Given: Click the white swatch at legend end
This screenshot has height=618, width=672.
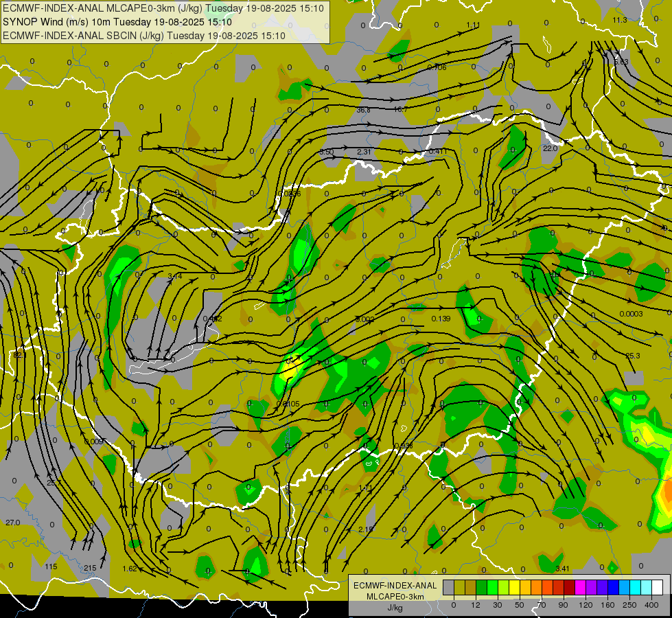Looking at the screenshot, I should pos(657,588).
